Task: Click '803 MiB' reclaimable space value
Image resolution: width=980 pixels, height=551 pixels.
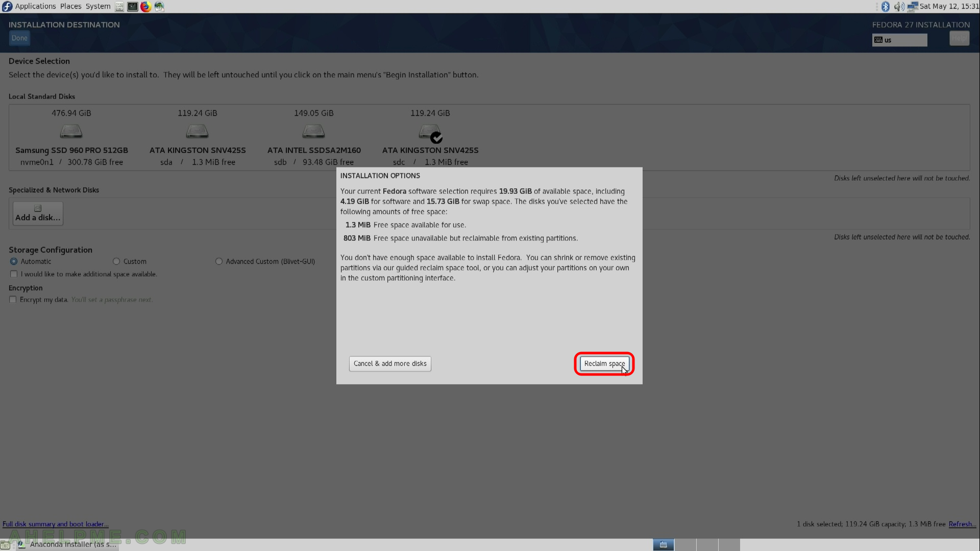Action: 357,238
